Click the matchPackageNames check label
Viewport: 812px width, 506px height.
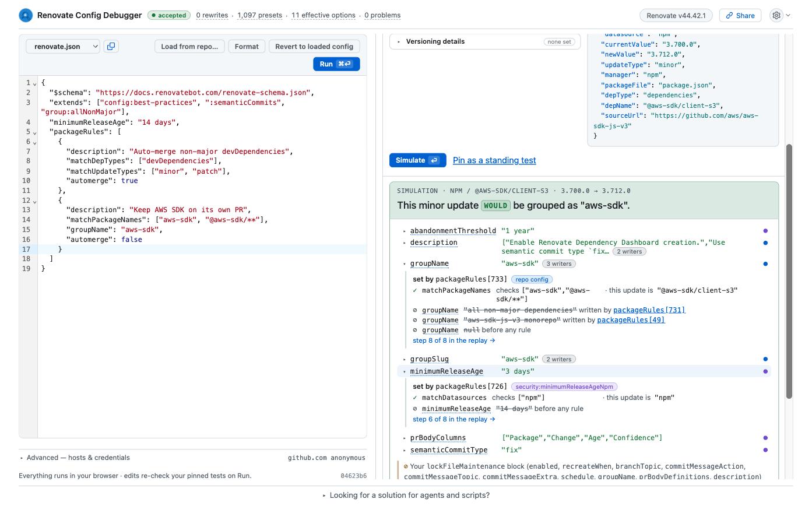point(456,290)
